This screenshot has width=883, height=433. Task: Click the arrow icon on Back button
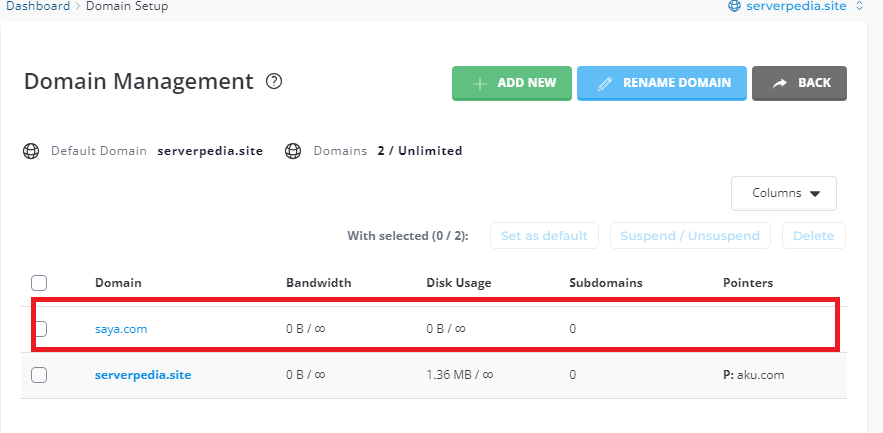pos(780,84)
